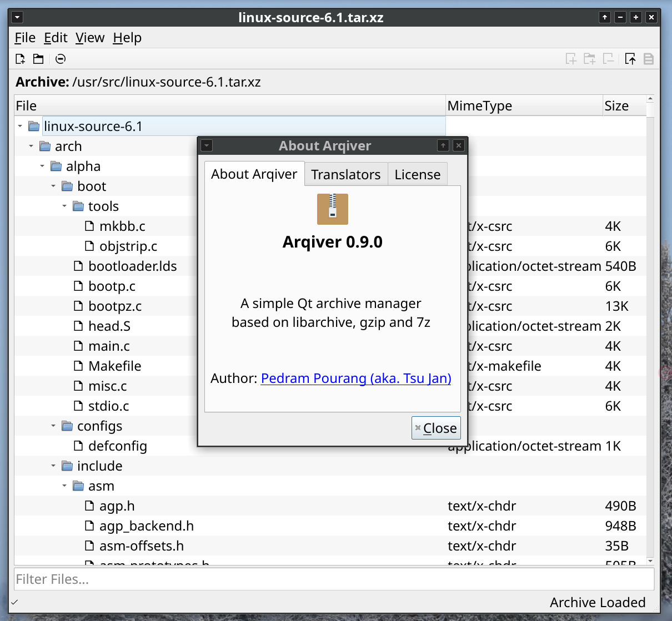672x621 pixels.
Task: Click the file icon beside defconfig
Action: point(78,446)
